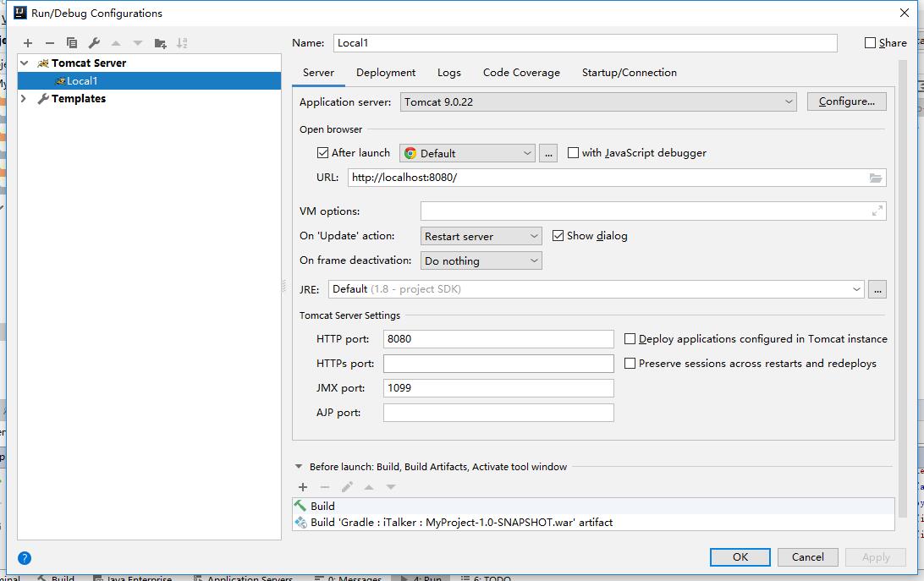
Task: Uncheck the After launch checkbox
Action: click(322, 153)
